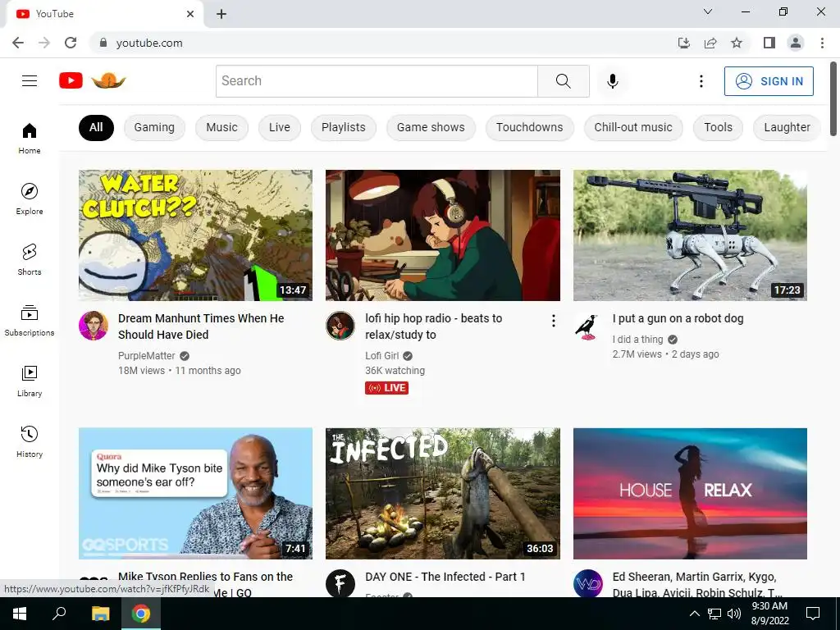This screenshot has width=840, height=630.
Task: Open volume control in system tray
Action: [734, 614]
